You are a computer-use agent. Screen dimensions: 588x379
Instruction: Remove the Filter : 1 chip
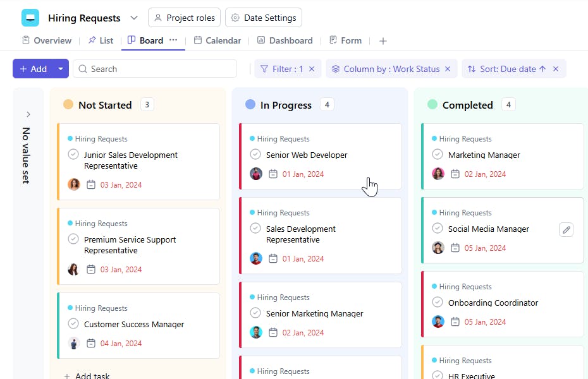(312, 69)
